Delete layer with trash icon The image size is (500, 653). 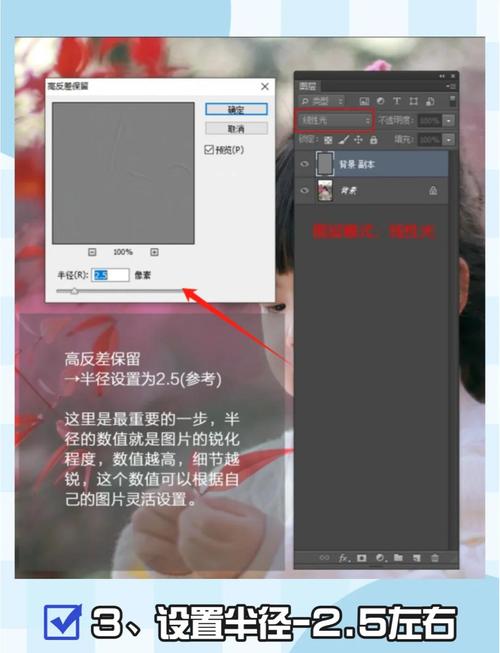click(x=435, y=558)
